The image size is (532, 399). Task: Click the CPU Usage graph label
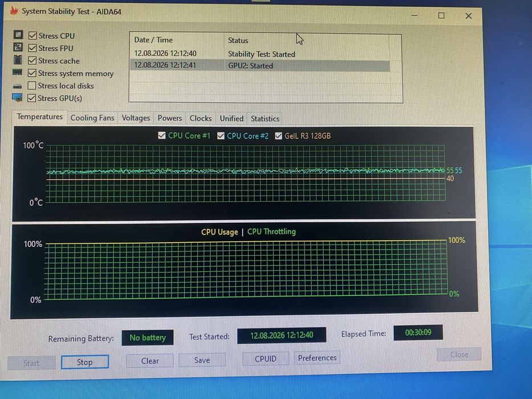pos(220,232)
